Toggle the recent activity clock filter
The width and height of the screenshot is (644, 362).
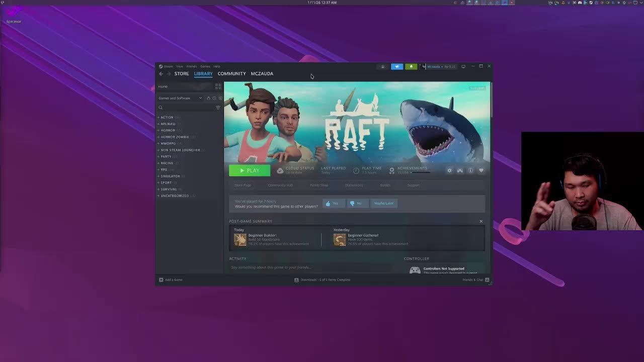coord(214,98)
